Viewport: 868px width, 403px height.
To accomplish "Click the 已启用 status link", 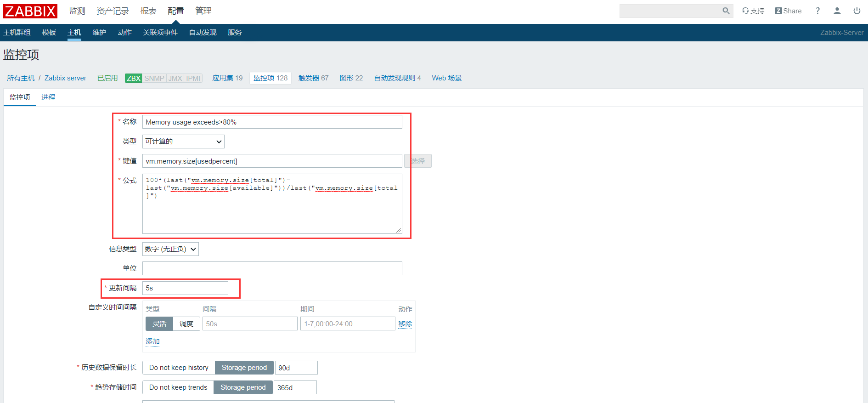I will (x=107, y=78).
